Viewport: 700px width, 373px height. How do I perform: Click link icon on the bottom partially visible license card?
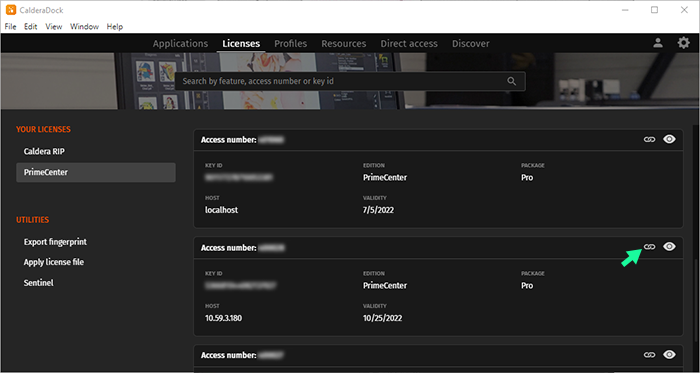[x=649, y=355]
